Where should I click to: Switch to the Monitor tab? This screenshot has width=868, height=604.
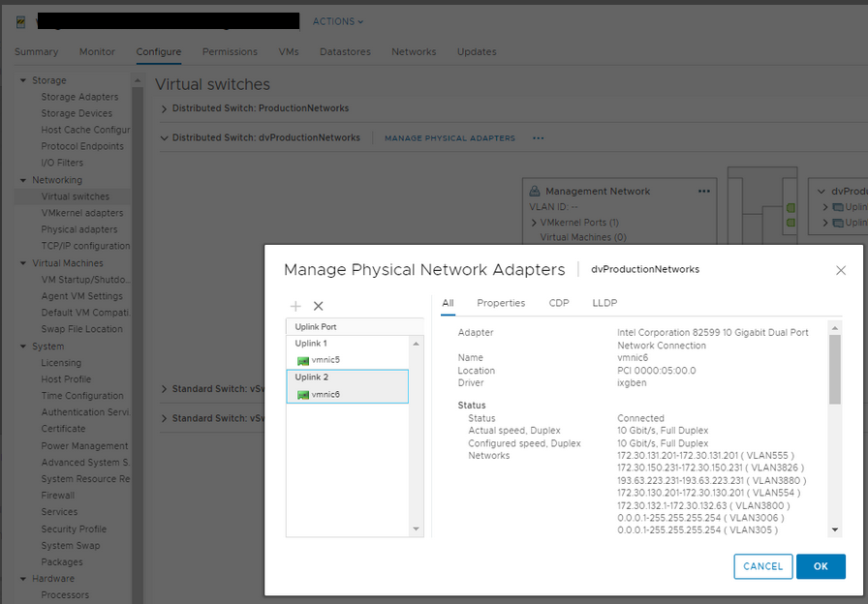pyautogui.click(x=97, y=52)
